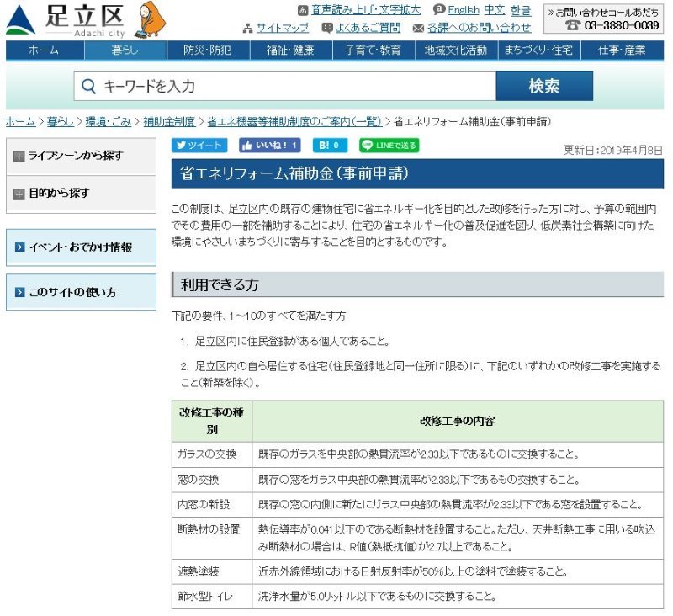
Task: Click 洗浄水量が5.0リットル以下 description cell
Action: [458, 597]
